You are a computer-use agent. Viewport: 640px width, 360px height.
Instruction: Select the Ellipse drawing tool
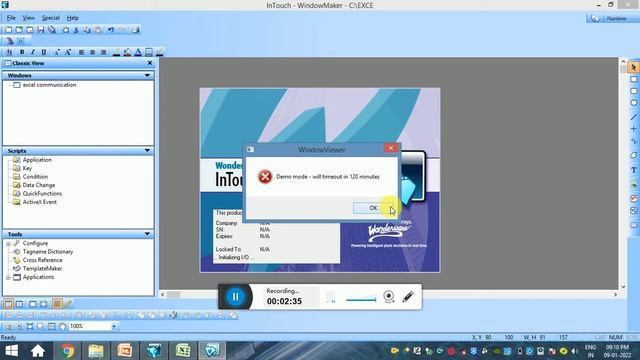pyautogui.click(x=633, y=103)
